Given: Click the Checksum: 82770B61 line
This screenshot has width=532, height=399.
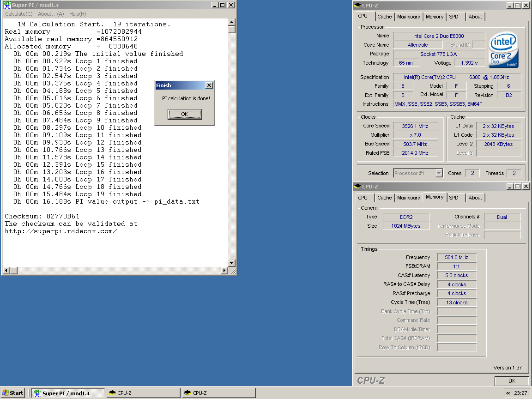Looking at the screenshot, I should (42, 217).
